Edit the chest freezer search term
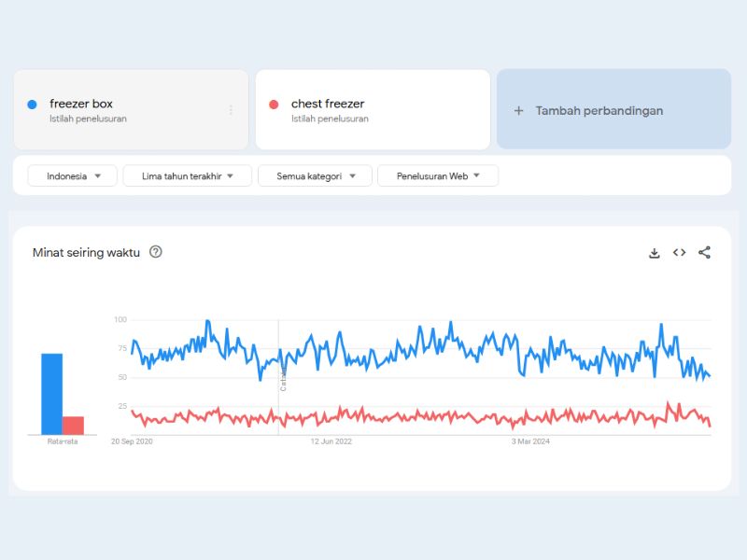Image resolution: width=747 pixels, height=560 pixels. pos(328,104)
